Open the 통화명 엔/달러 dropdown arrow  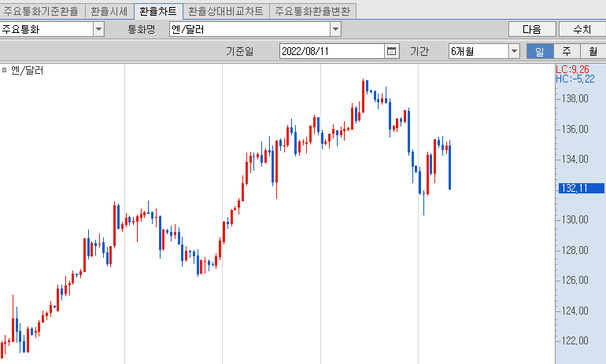(335, 29)
